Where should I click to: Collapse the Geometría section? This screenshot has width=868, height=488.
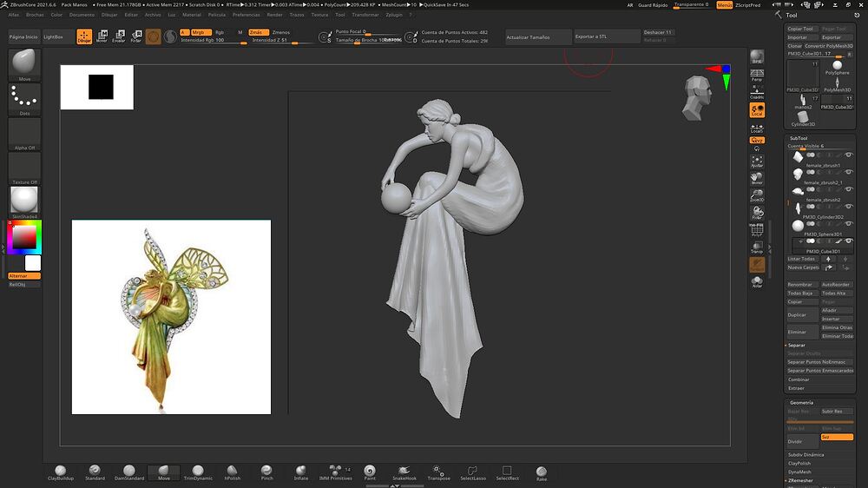[801, 403]
